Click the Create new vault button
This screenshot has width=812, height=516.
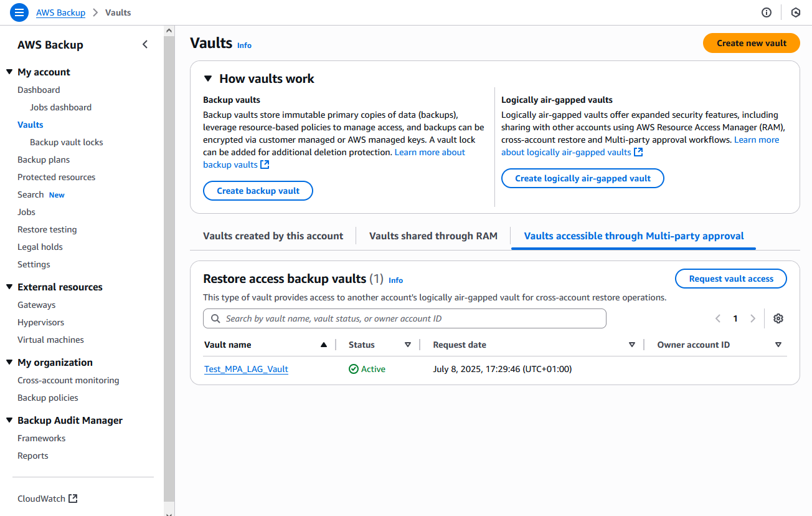tap(752, 43)
